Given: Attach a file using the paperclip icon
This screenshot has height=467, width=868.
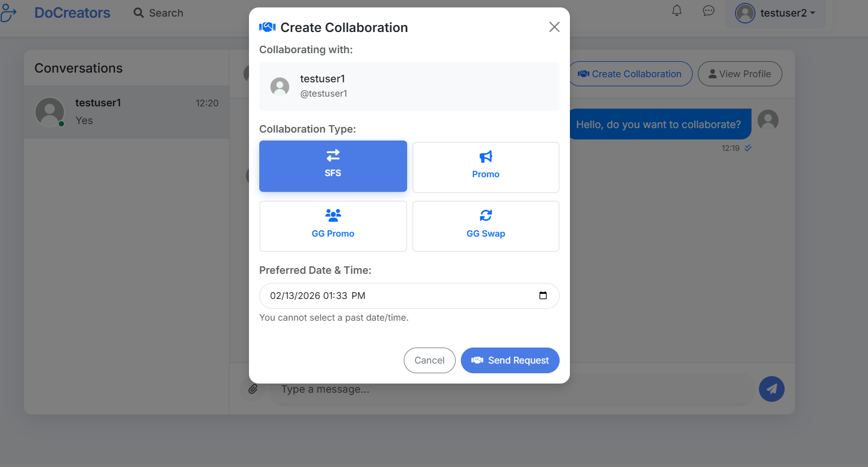Looking at the screenshot, I should (254, 389).
